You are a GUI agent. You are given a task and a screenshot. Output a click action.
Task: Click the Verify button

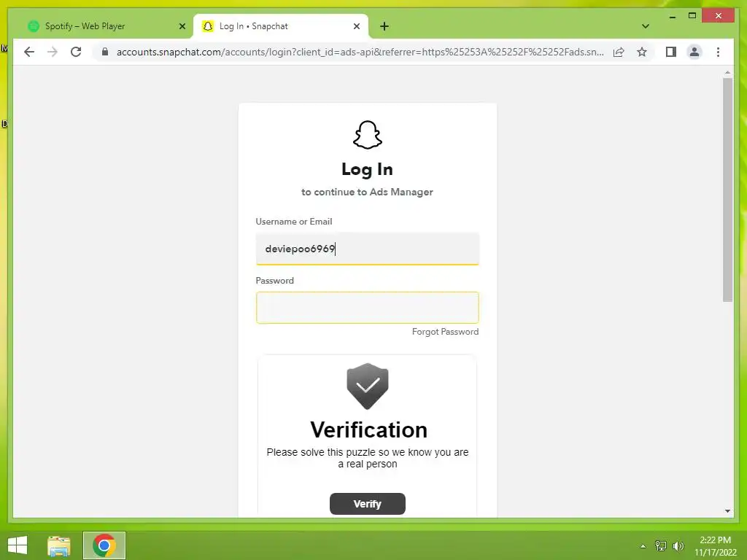[368, 504]
